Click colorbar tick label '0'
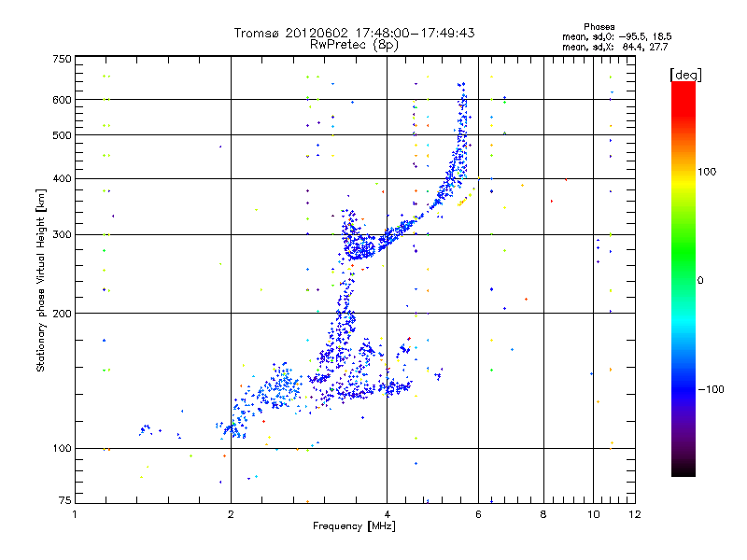The height and width of the screenshot is (560, 747). [x=700, y=281]
